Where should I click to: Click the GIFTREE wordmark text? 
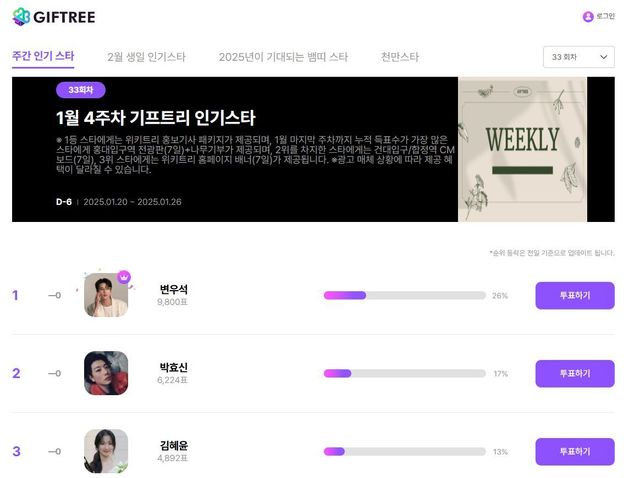pyautogui.click(x=64, y=17)
